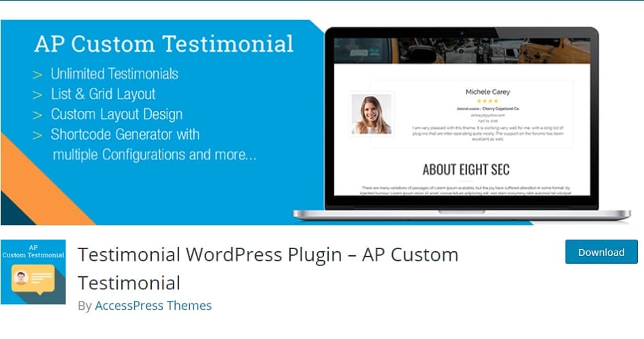
Task: Click the AP Custom Testimonial plugin icon
Action: pyautogui.click(x=33, y=272)
